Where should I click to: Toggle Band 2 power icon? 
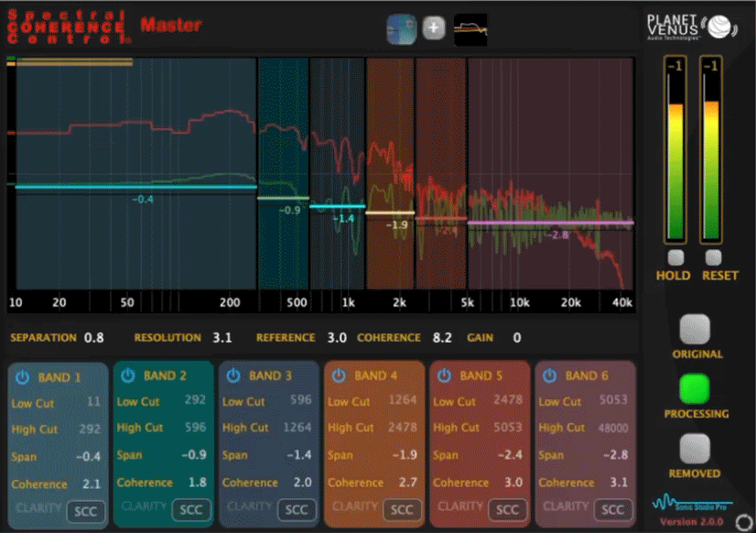128,375
